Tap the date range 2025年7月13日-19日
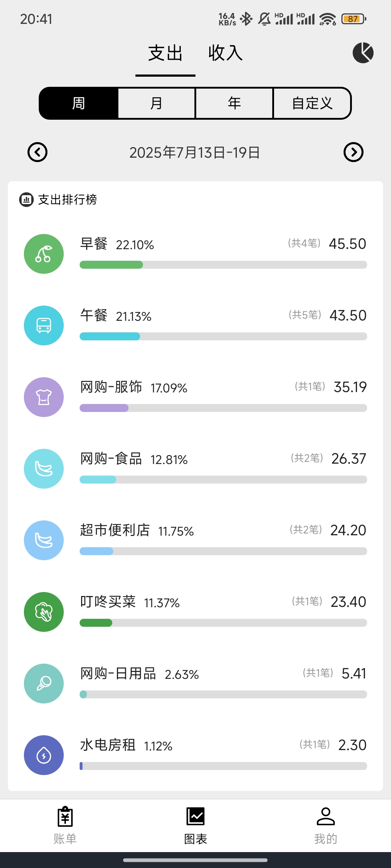This screenshot has height=868, width=391. click(195, 153)
